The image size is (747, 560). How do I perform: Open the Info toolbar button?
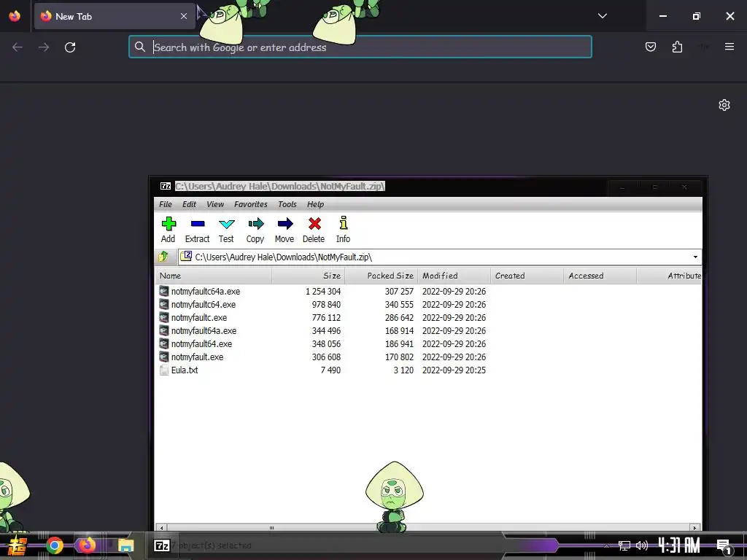pos(343,230)
